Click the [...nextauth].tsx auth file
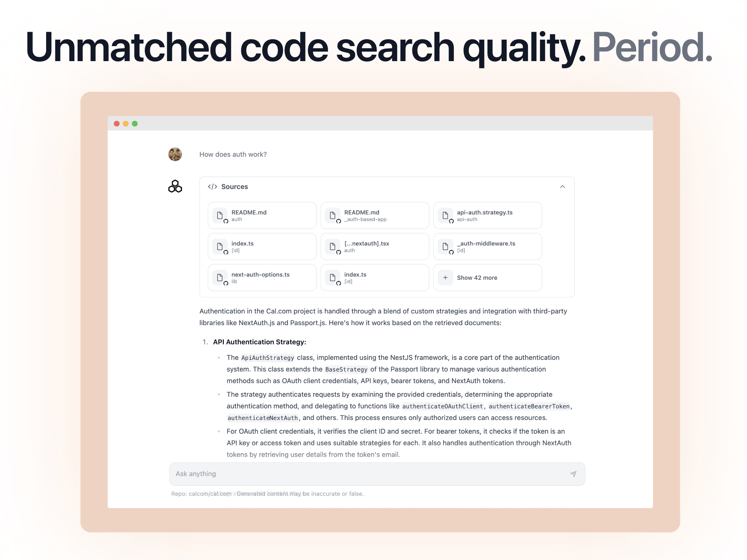The width and height of the screenshot is (747, 560). (375, 246)
